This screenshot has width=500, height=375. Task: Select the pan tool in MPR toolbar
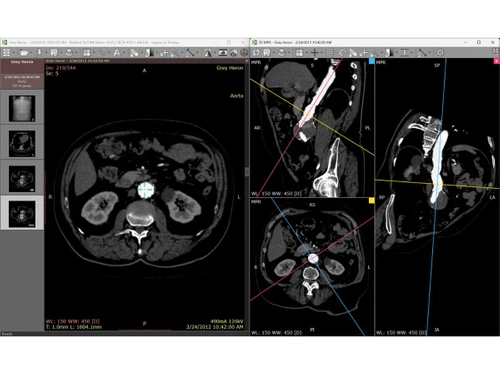click(364, 52)
